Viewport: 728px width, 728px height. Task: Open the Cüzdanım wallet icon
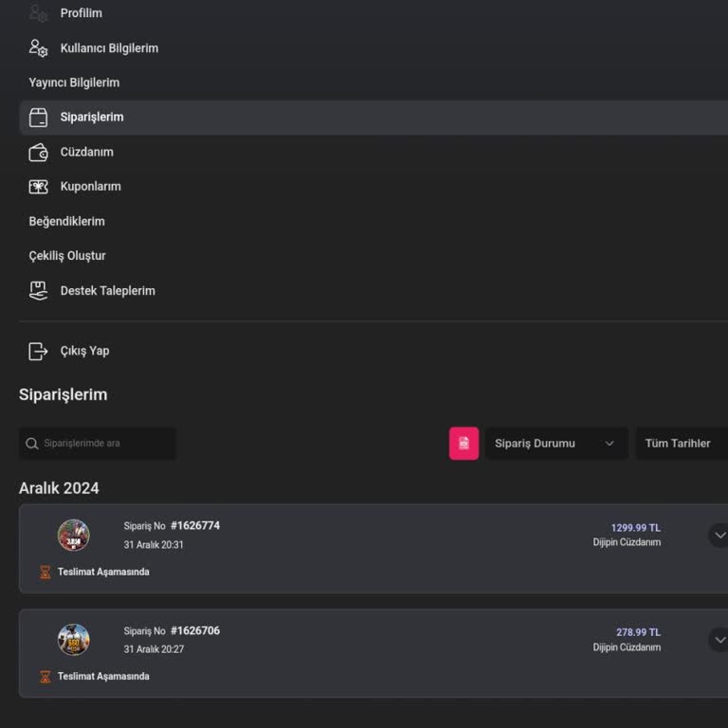pos(38,153)
